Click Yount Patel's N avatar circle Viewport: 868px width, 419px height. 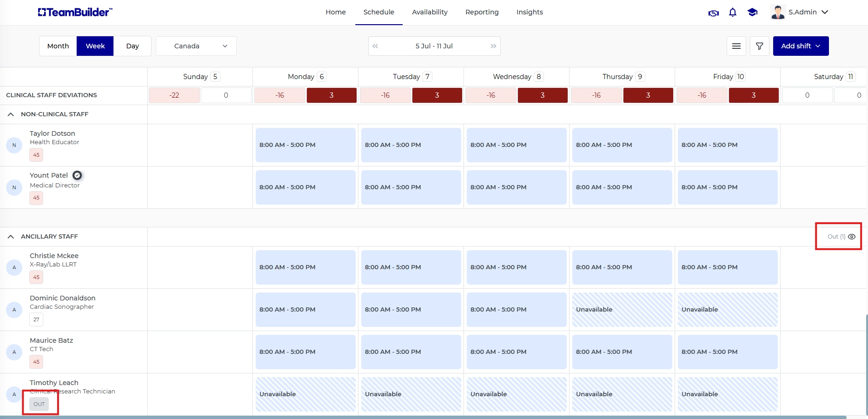(14, 187)
